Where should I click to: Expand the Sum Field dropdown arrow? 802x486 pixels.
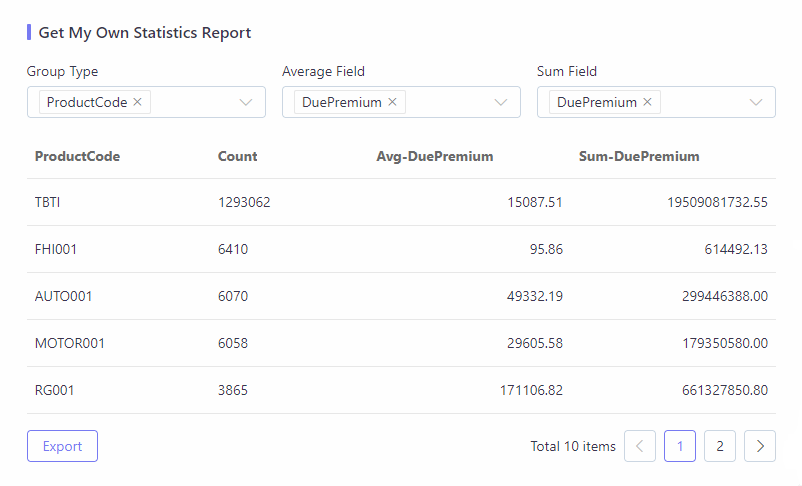[755, 102]
